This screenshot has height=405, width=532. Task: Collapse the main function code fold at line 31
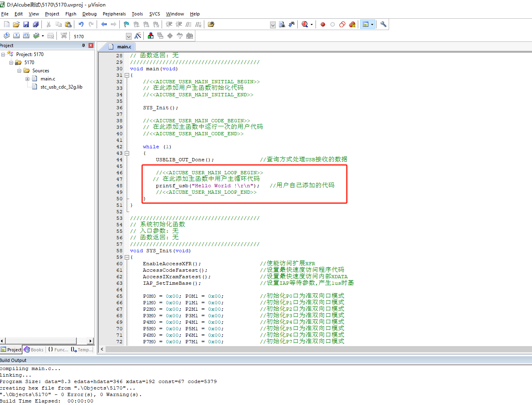point(127,75)
